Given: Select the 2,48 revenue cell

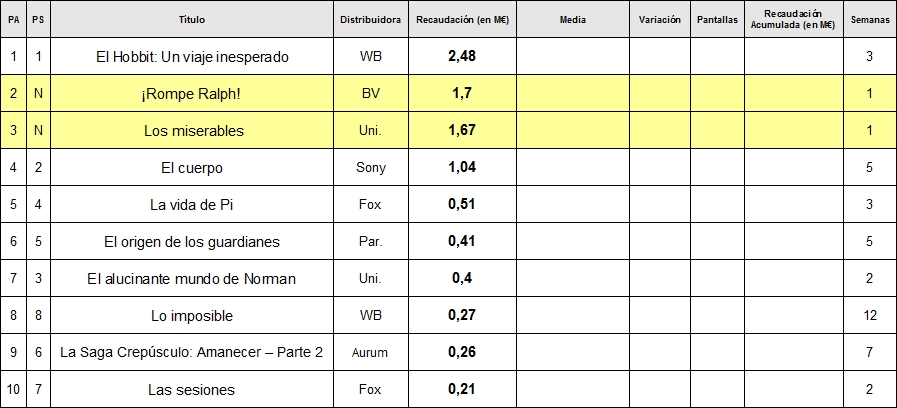Looking at the screenshot, I should point(462,57).
